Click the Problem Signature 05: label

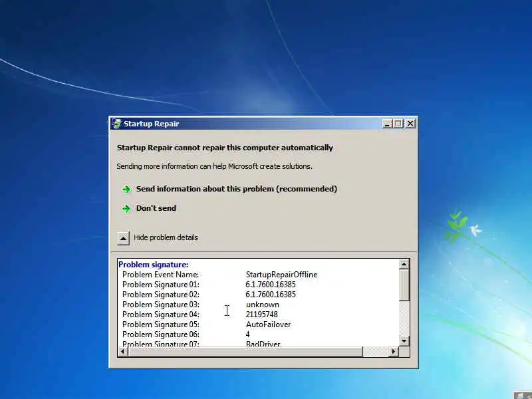pos(161,325)
